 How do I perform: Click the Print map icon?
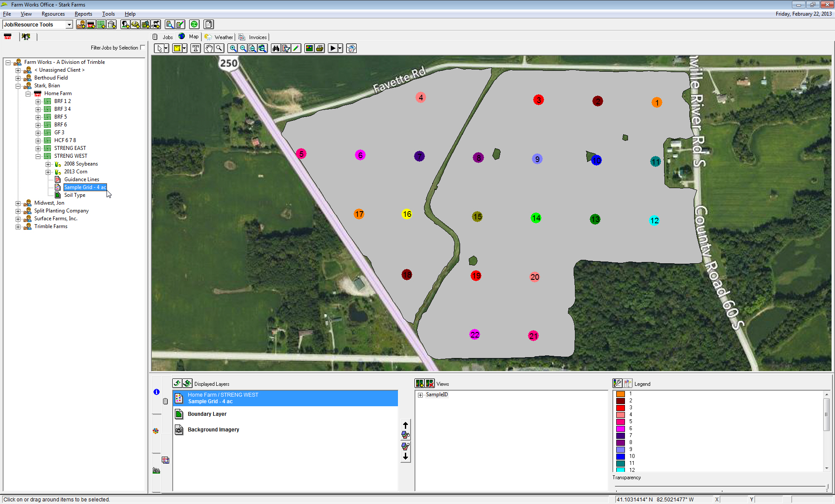click(x=320, y=48)
